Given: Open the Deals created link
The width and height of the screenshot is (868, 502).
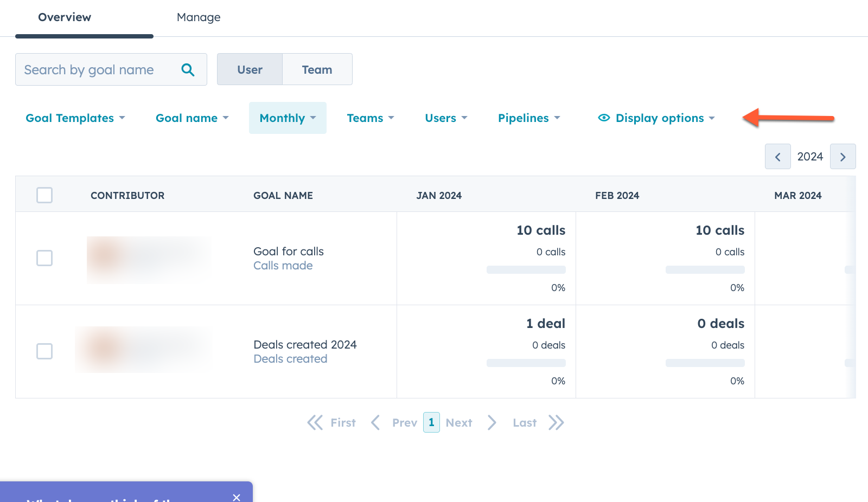Looking at the screenshot, I should 290,359.
